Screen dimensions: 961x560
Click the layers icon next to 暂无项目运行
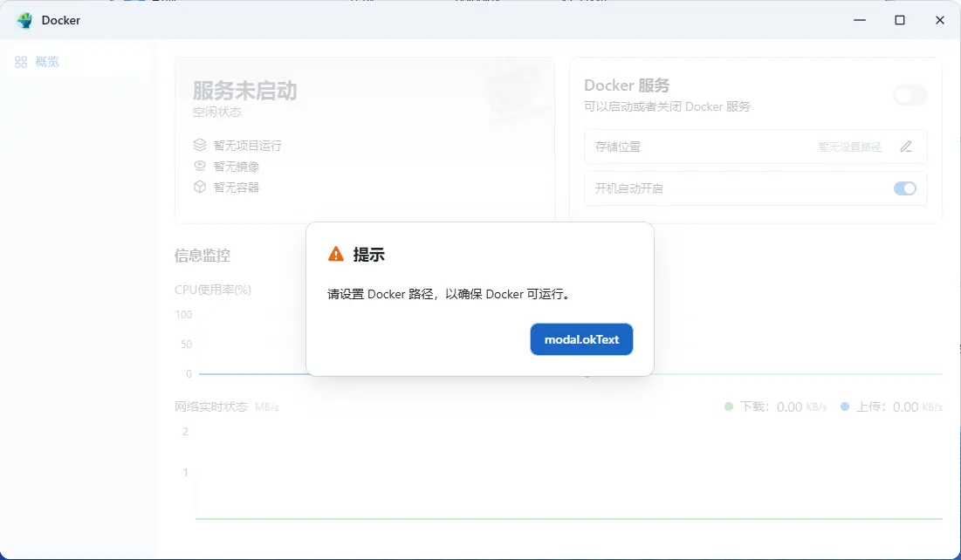click(x=200, y=145)
